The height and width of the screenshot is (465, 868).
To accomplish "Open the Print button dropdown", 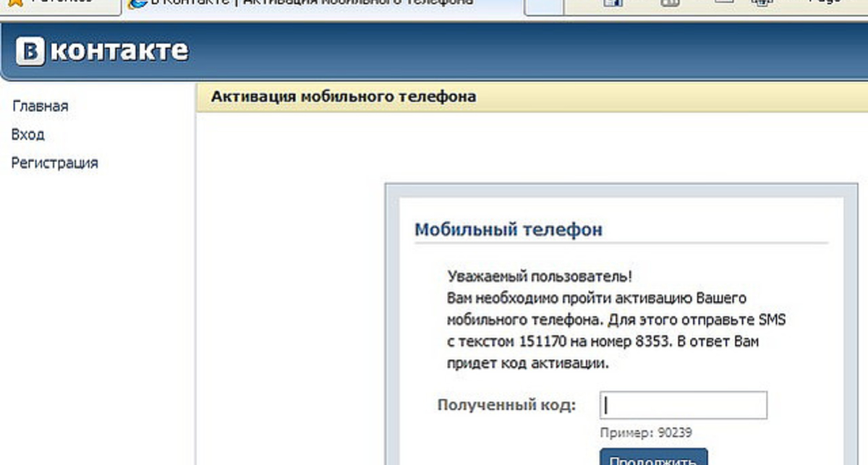I will point(774,3).
